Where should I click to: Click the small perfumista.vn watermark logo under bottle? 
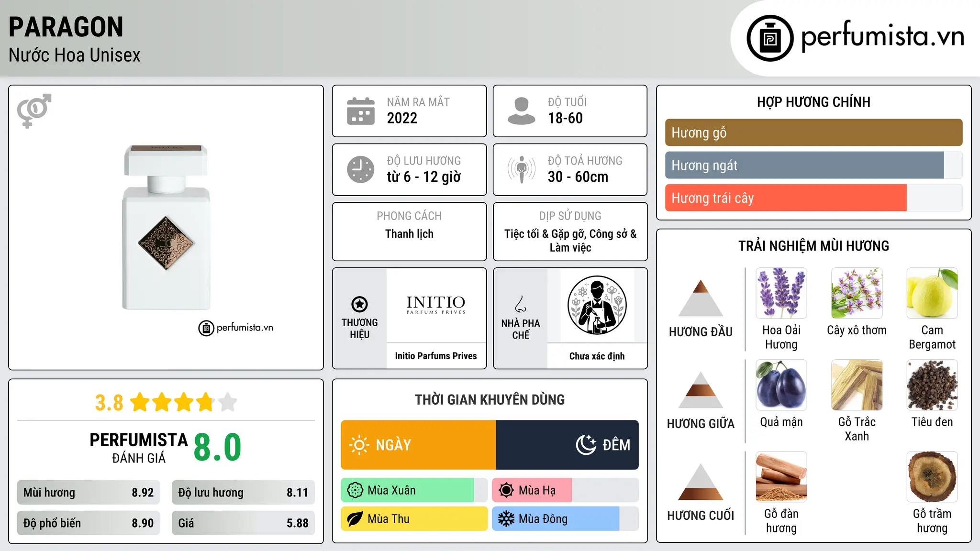coord(236,328)
